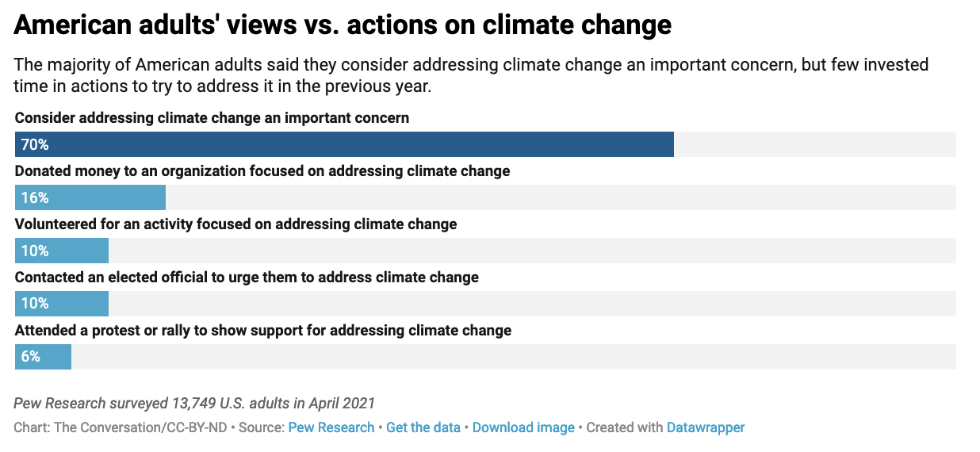Click the chart title about American adults' views
The height and width of the screenshot is (452, 980).
343,25
